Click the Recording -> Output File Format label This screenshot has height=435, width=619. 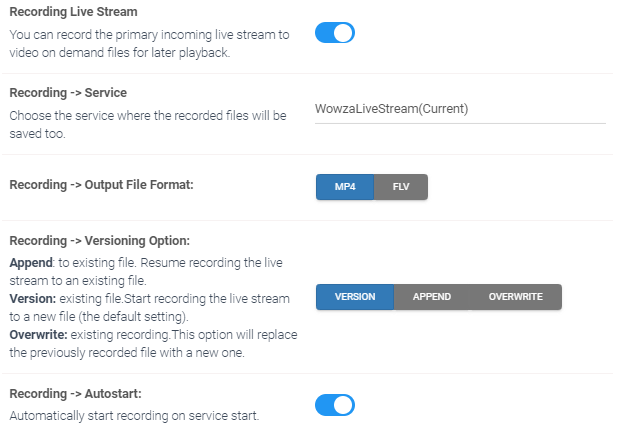pos(101,185)
